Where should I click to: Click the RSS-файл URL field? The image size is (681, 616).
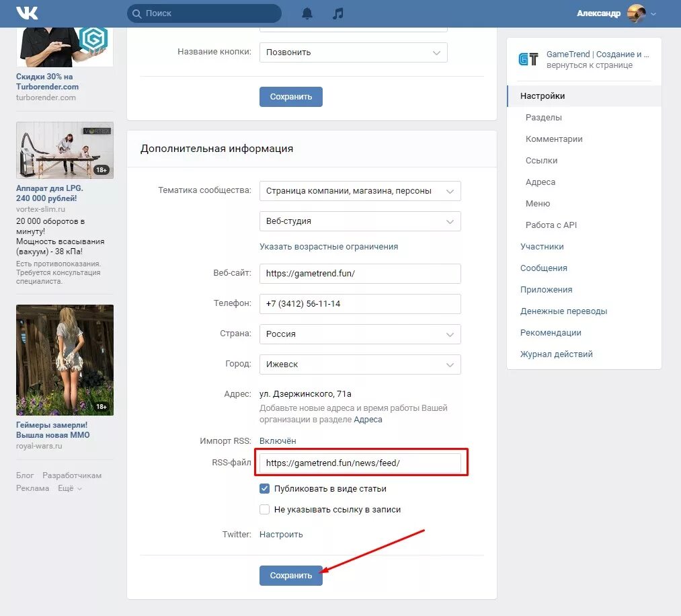pyautogui.click(x=360, y=463)
